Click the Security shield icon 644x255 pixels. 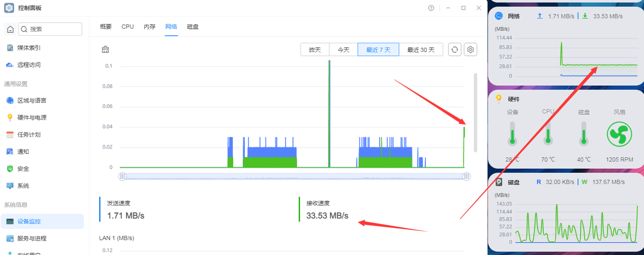click(x=10, y=169)
